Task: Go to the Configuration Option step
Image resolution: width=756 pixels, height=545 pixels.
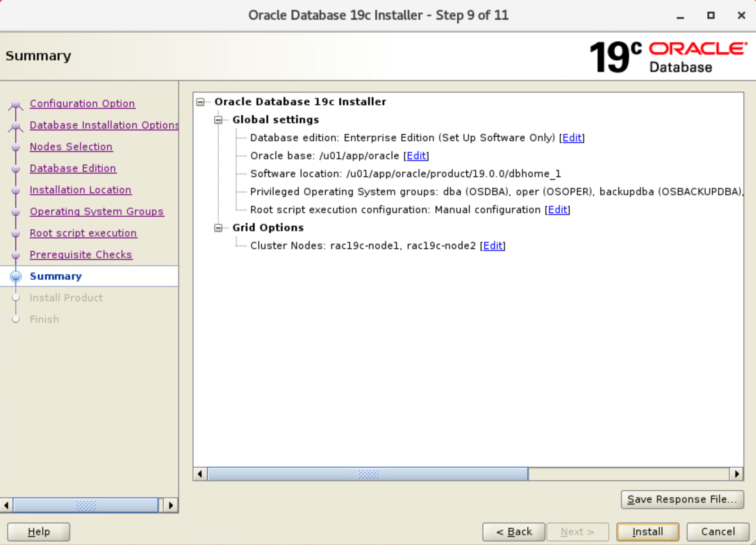Action: pyautogui.click(x=82, y=103)
